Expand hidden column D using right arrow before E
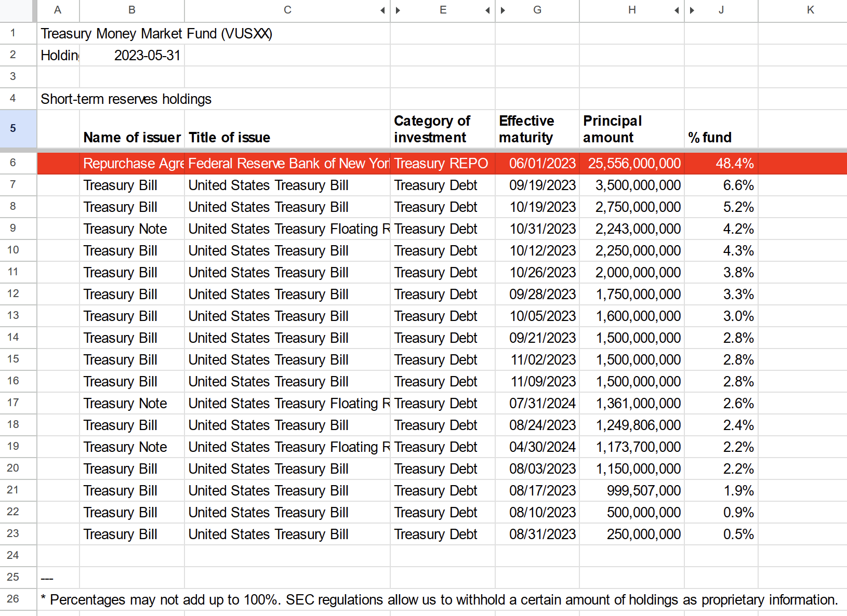847x616 pixels. [x=398, y=10]
